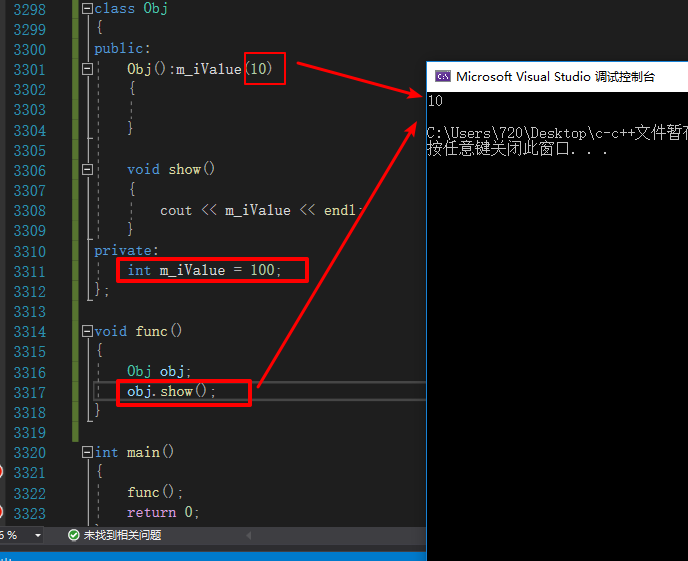Click the debug console window icon
Screen dimensions: 688x561
tap(442, 77)
